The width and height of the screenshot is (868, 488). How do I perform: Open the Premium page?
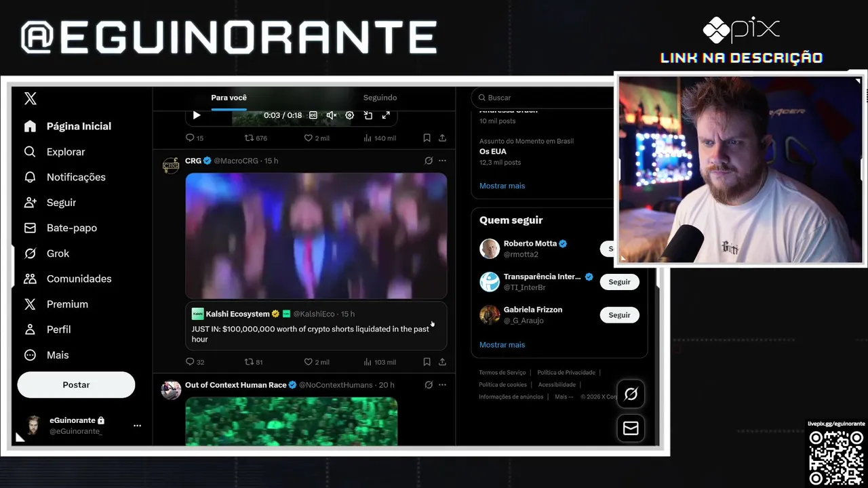56,304
